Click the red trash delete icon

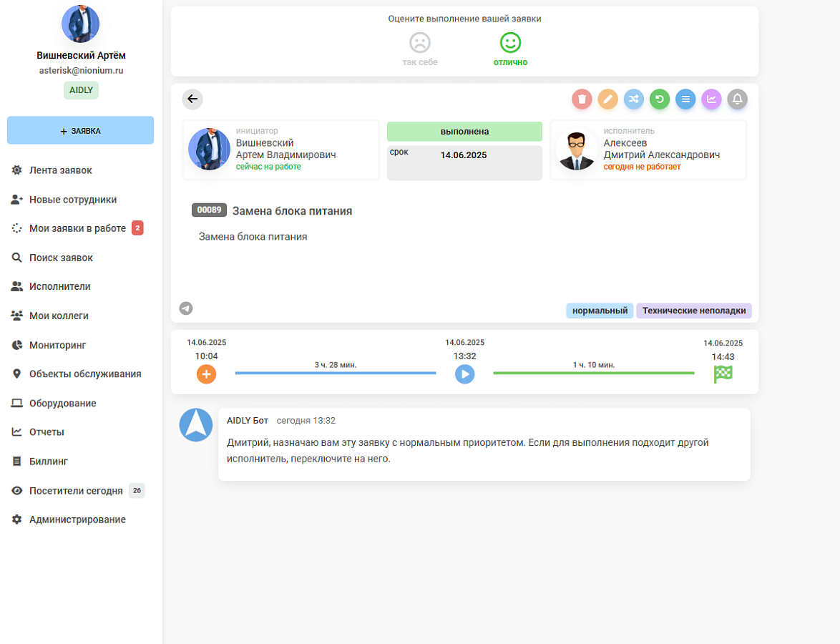click(x=582, y=99)
